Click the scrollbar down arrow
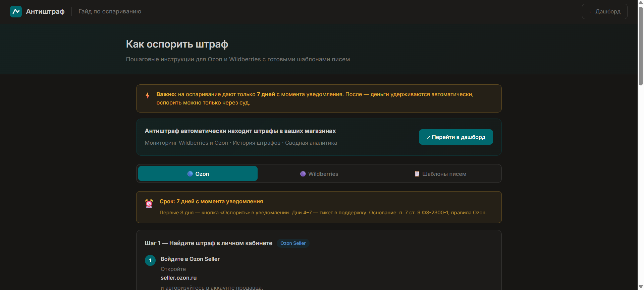The width and height of the screenshot is (644, 290). point(641,287)
